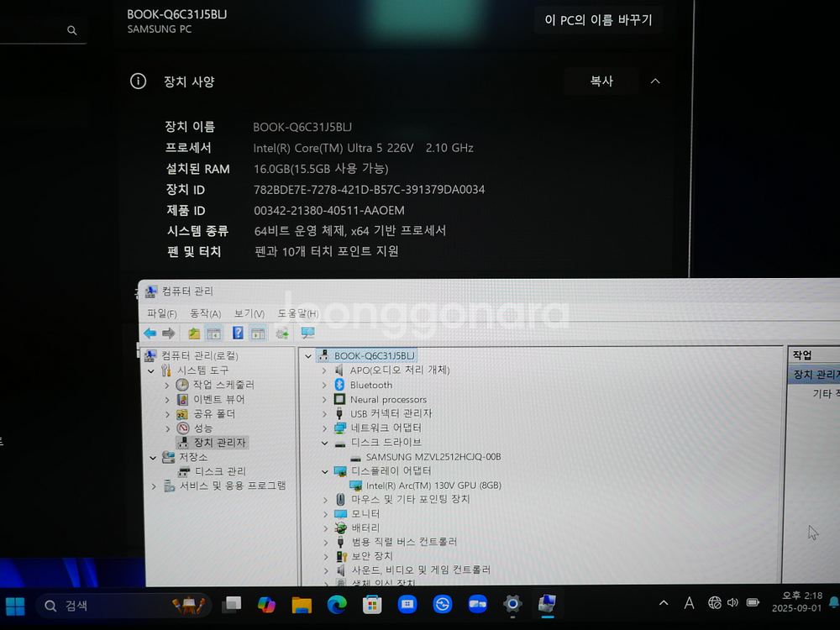Click the Settings search magnifier icon
This screenshot has height=630, width=840.
pos(71,30)
